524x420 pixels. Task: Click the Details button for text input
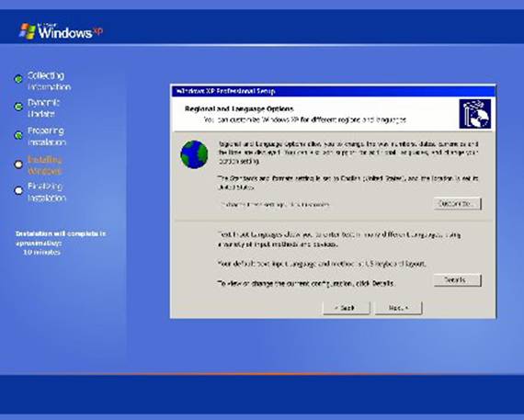pos(458,280)
